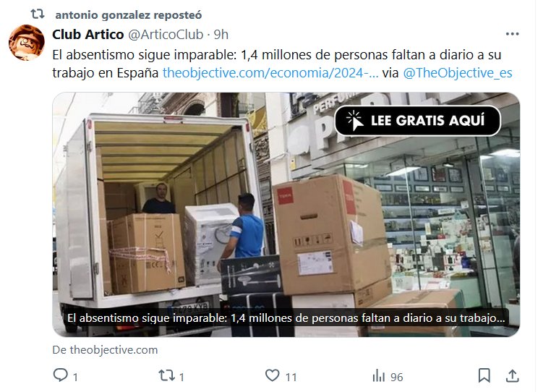Open theobjective.com/economia article link
The image size is (538, 392).
[270, 73]
